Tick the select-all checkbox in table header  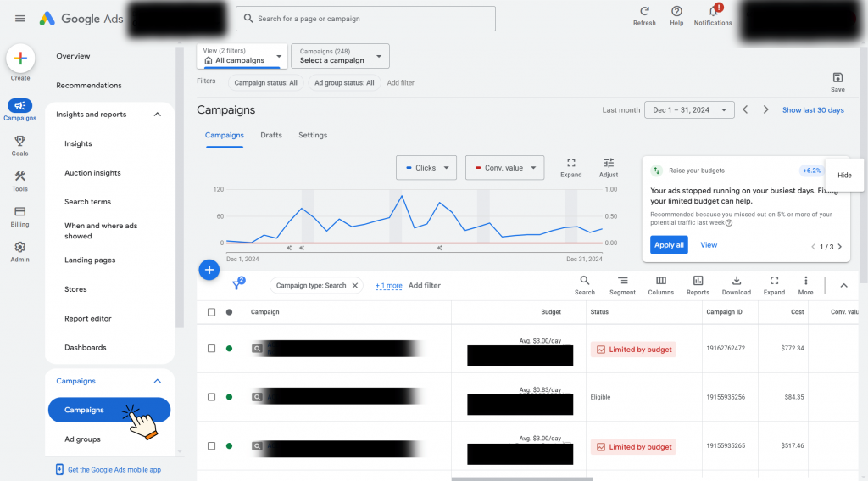pos(212,312)
